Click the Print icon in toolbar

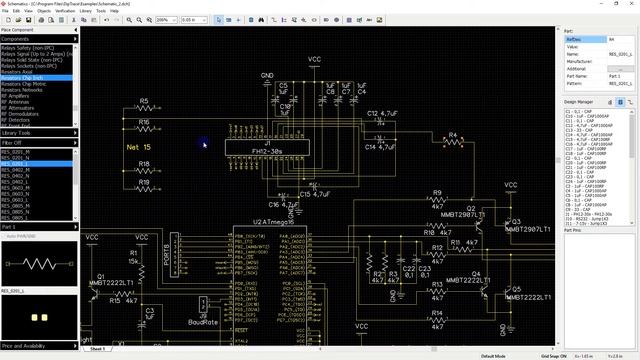41,20
